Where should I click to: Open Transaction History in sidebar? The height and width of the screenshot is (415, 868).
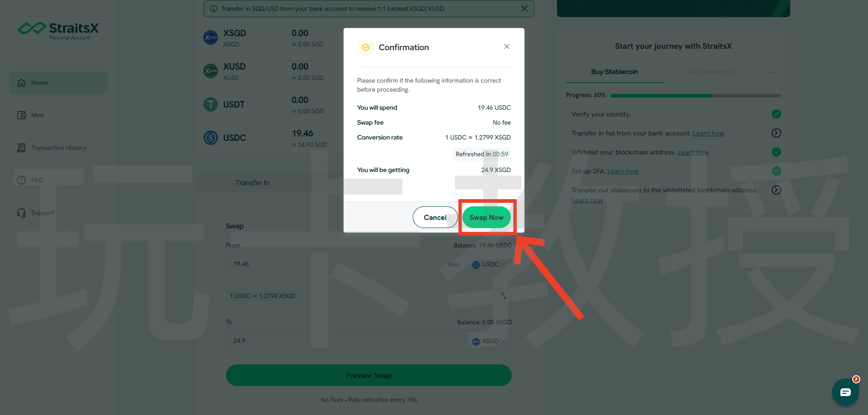58,148
